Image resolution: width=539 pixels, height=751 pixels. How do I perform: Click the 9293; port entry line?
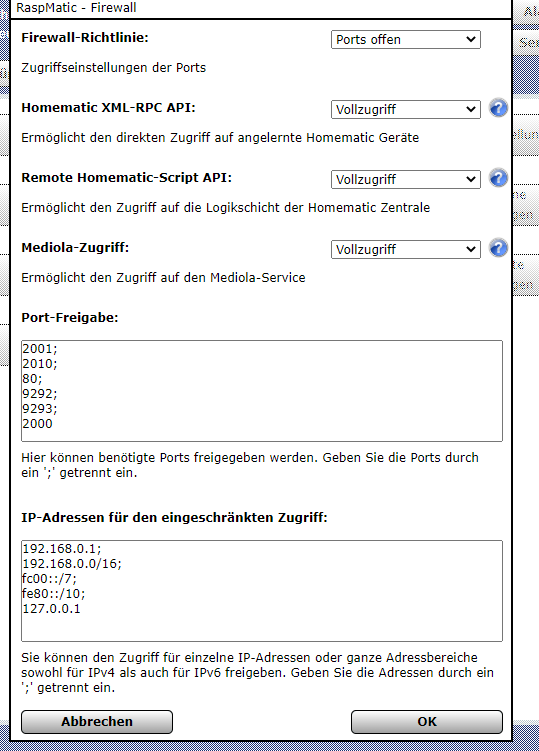coord(40,409)
